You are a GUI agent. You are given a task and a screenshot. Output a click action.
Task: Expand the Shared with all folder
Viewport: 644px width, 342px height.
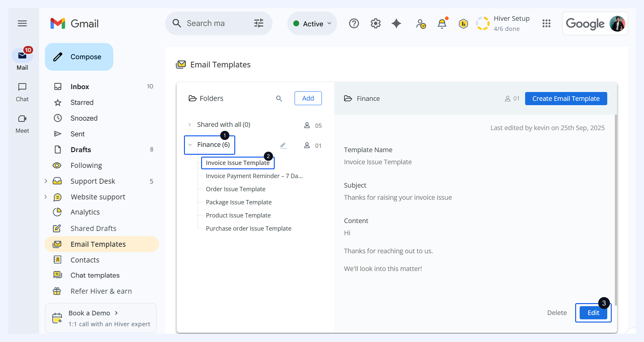pos(190,125)
